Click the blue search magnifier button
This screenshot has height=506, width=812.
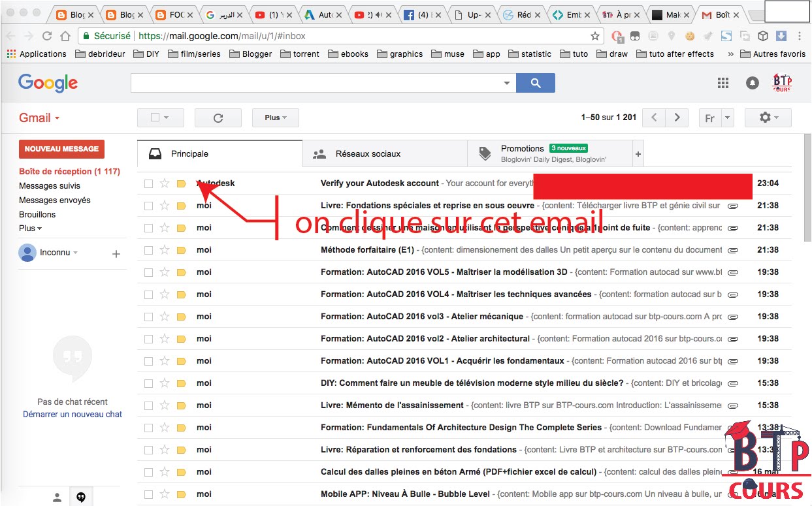tap(535, 83)
